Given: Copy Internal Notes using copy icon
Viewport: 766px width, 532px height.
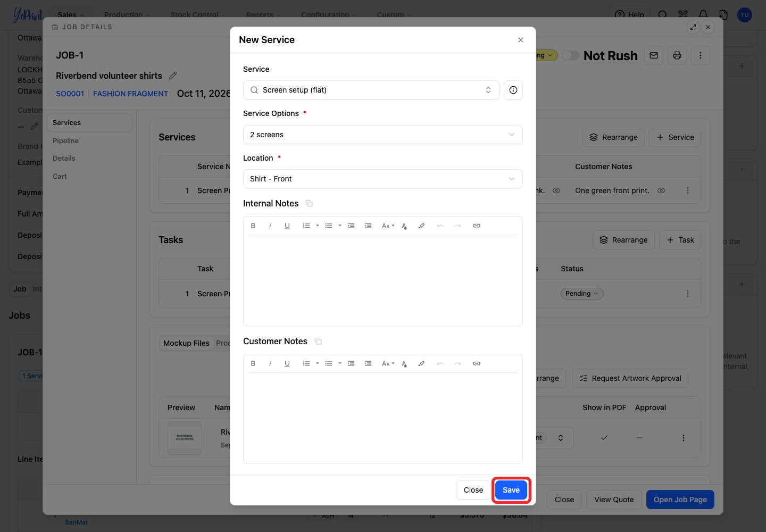Looking at the screenshot, I should 309,203.
